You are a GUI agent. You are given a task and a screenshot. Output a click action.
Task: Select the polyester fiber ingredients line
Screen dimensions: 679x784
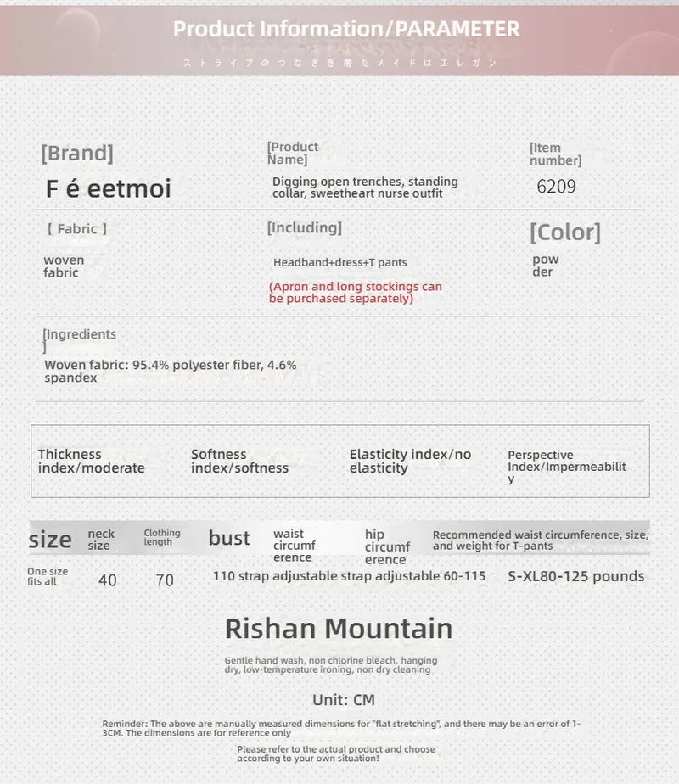pyautogui.click(x=170, y=372)
